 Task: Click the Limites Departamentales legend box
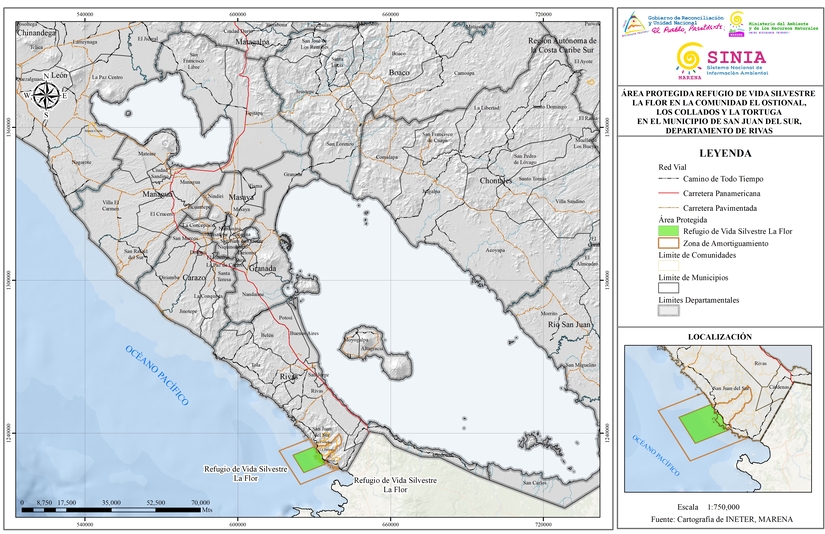point(668,310)
